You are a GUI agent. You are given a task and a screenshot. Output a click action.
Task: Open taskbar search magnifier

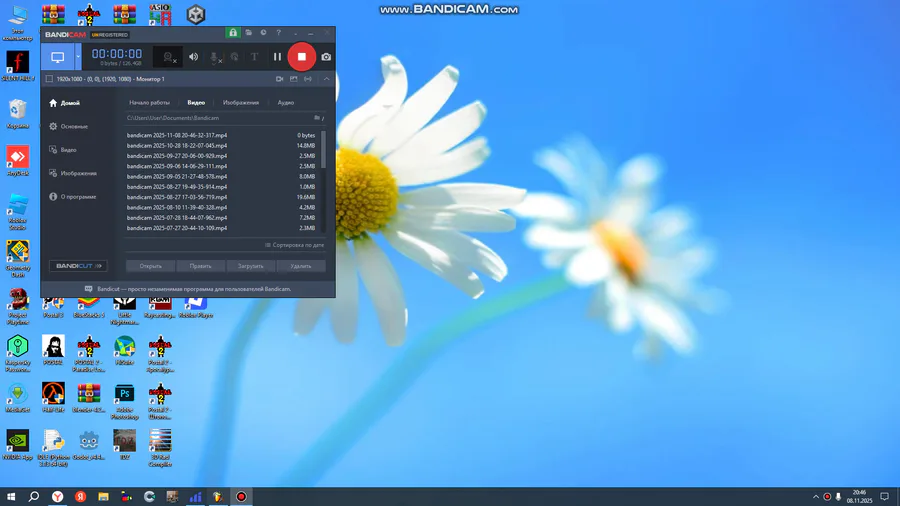(x=34, y=497)
